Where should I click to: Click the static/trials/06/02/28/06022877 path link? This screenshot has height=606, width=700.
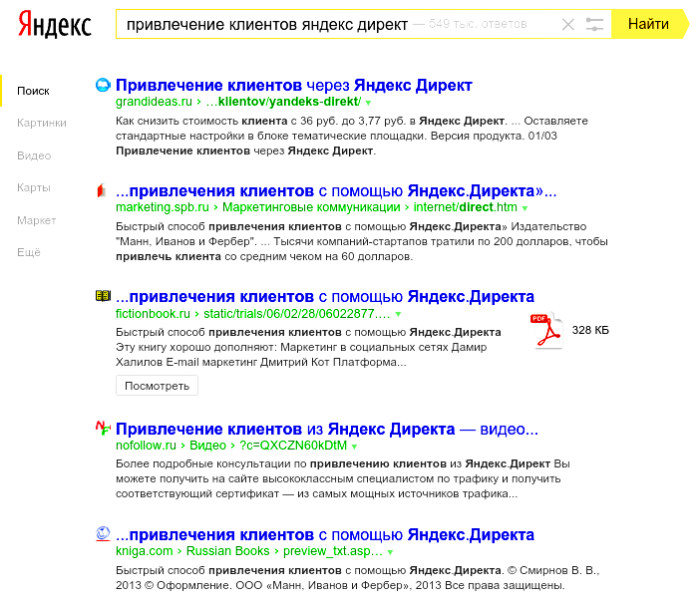[297, 314]
